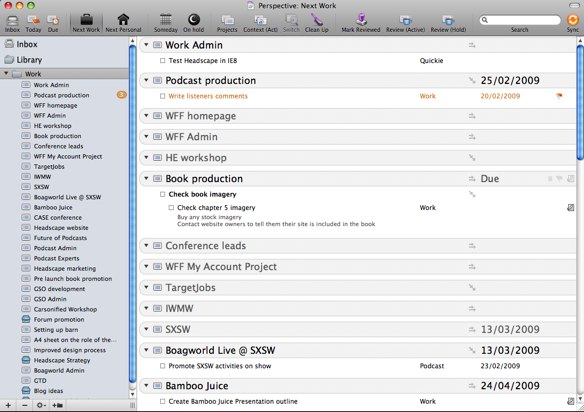Click the toolbar toggle pill in title bar
This screenshot has height=412, width=584.
point(574,5)
